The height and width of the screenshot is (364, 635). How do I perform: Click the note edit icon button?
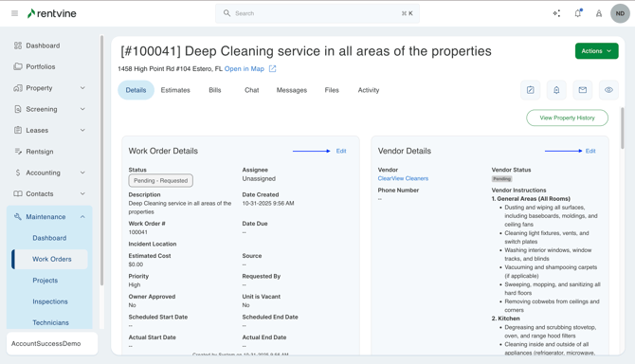tap(530, 90)
